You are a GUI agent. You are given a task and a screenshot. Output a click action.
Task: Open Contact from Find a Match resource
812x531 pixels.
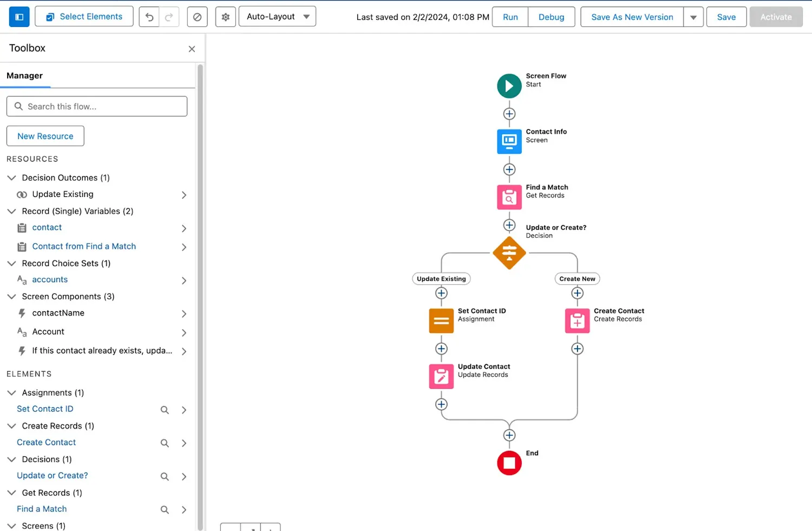(x=84, y=246)
